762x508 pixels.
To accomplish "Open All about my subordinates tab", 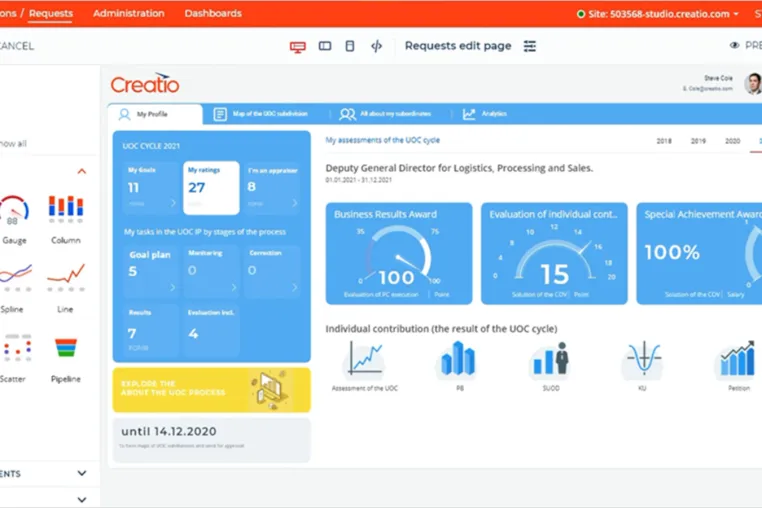I will [385, 114].
